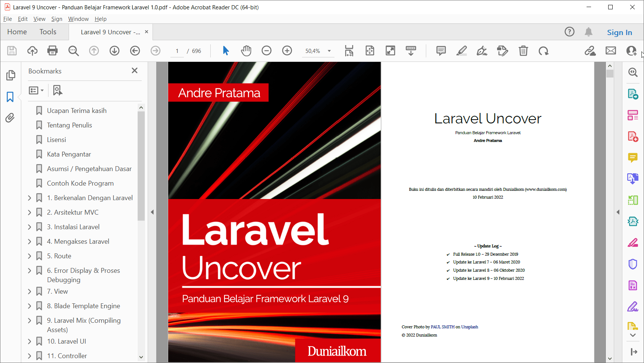This screenshot has height=363, width=644.
Task: Click the bookmarks scroll down arrow
Action: [x=141, y=357]
